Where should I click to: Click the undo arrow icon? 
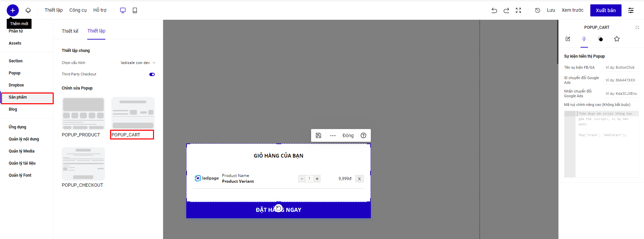(x=494, y=10)
